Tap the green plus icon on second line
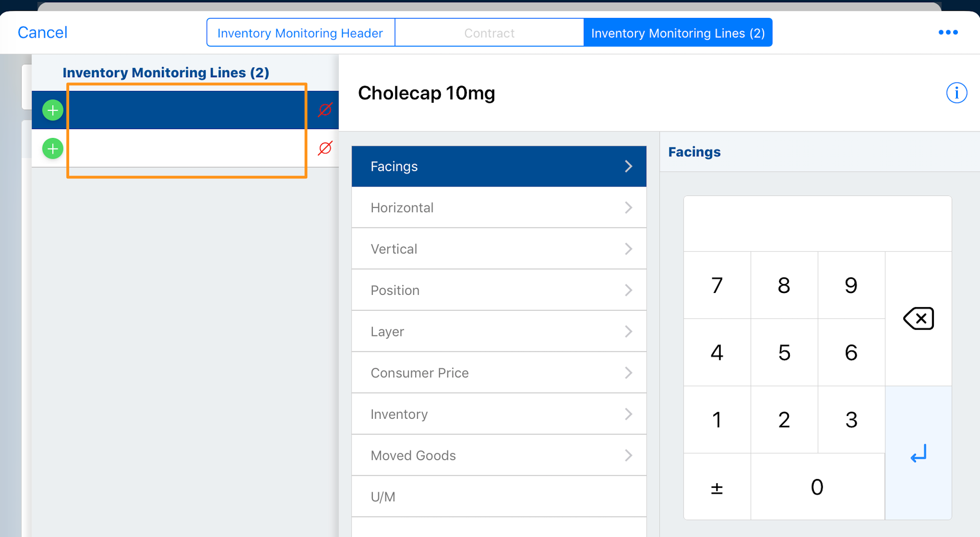Image resolution: width=980 pixels, height=537 pixels. [x=53, y=149]
